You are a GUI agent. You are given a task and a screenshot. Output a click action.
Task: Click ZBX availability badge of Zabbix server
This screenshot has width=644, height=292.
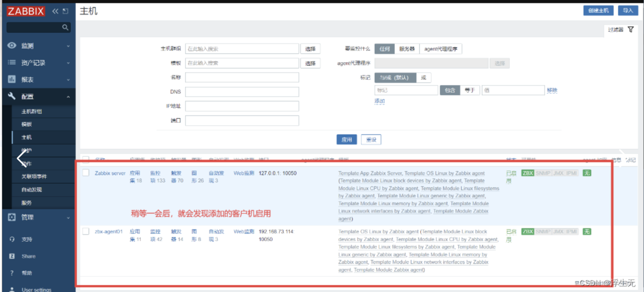coord(527,173)
